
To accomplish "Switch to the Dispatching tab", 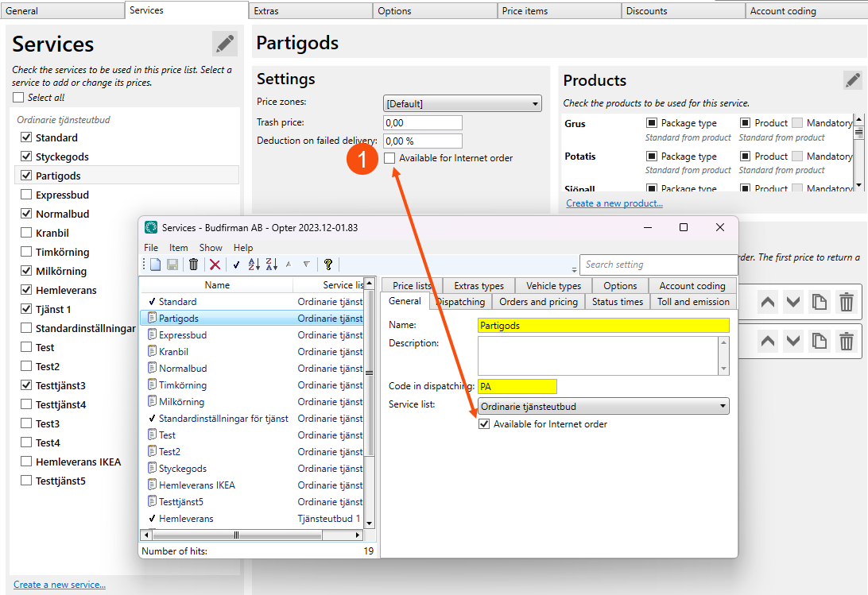I will click(x=460, y=302).
